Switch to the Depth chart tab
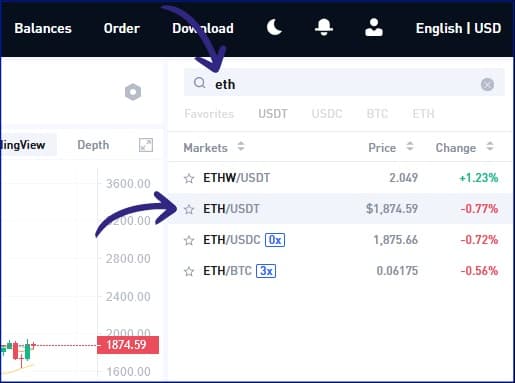Viewport: 515px width, 383px height. coord(93,145)
